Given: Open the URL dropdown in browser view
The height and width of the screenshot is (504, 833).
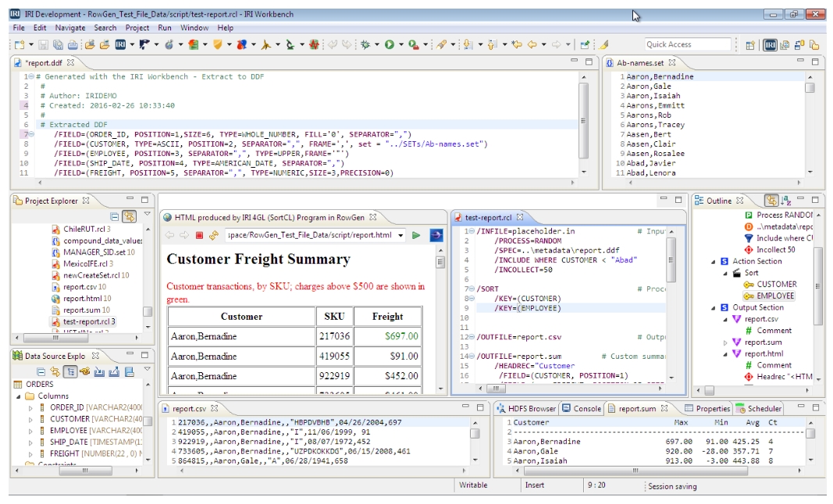Looking at the screenshot, I should 400,235.
